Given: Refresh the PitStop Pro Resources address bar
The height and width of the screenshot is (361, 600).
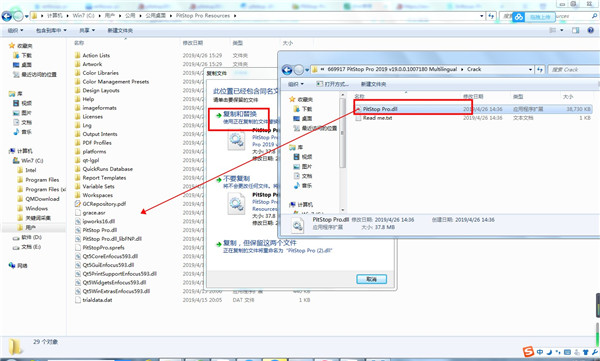Looking at the screenshot, I should (x=491, y=16).
